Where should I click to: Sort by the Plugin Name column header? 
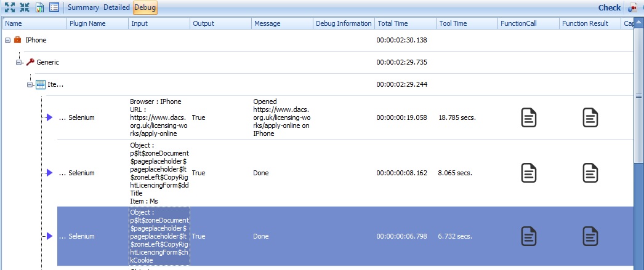click(x=98, y=23)
